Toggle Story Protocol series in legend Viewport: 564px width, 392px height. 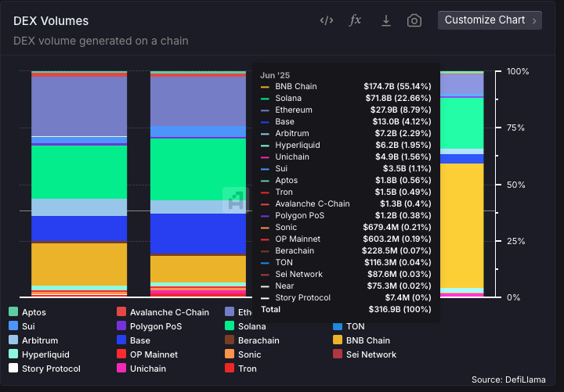[45, 369]
